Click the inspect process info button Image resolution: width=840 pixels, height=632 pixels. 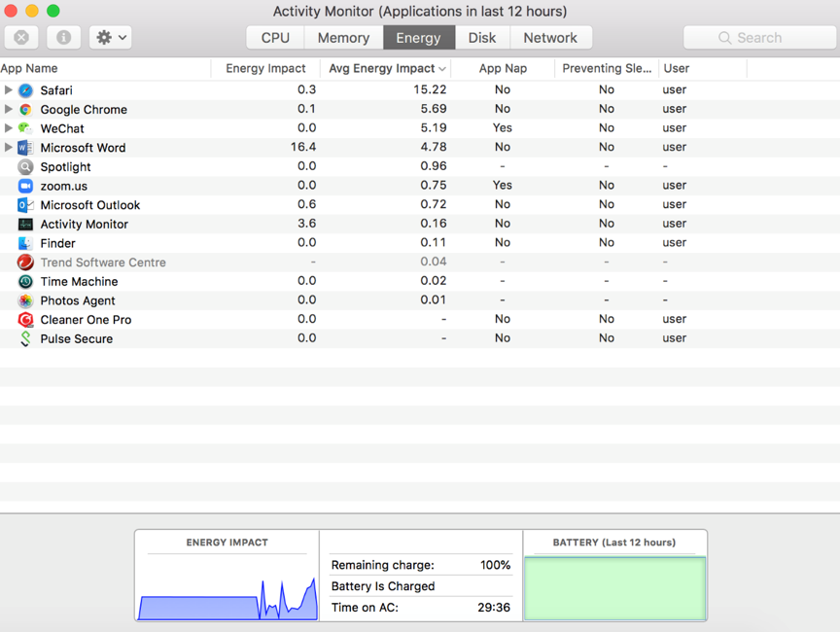63,38
